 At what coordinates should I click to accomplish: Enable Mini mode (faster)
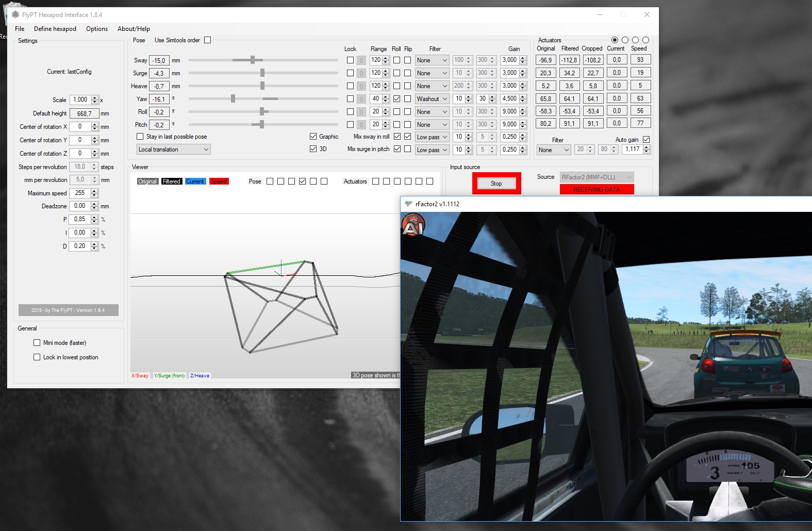pos(37,343)
